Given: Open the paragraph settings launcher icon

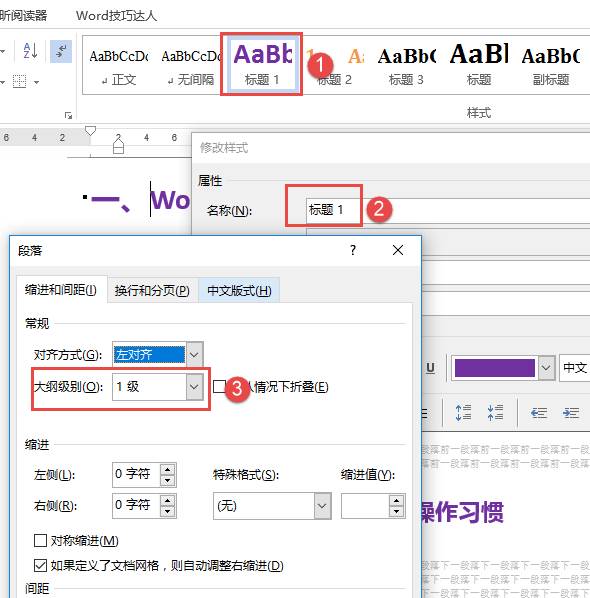Looking at the screenshot, I should (69, 115).
